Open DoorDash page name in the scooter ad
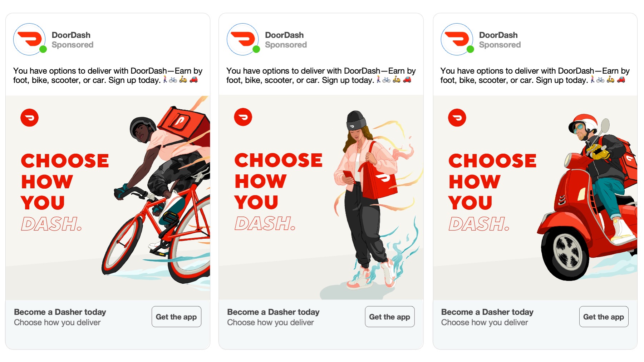 pyautogui.click(x=498, y=35)
